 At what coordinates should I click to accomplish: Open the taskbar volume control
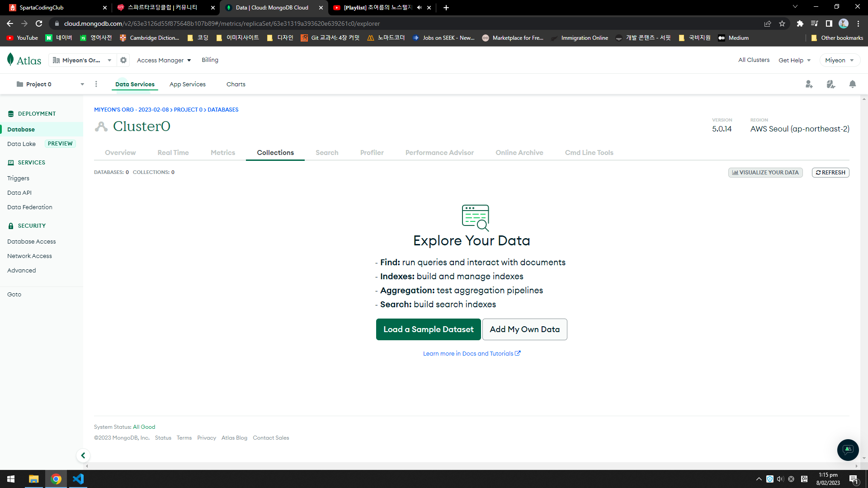point(780,479)
